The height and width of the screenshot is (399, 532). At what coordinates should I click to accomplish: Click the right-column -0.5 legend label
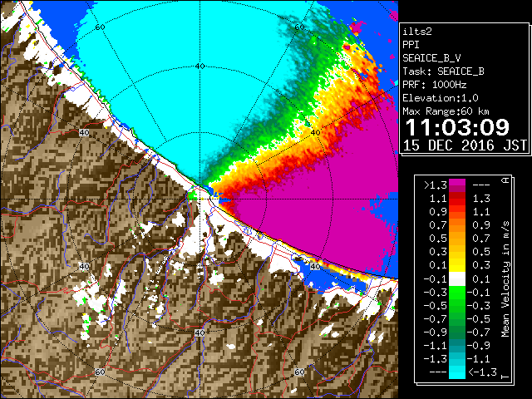pos(479,318)
